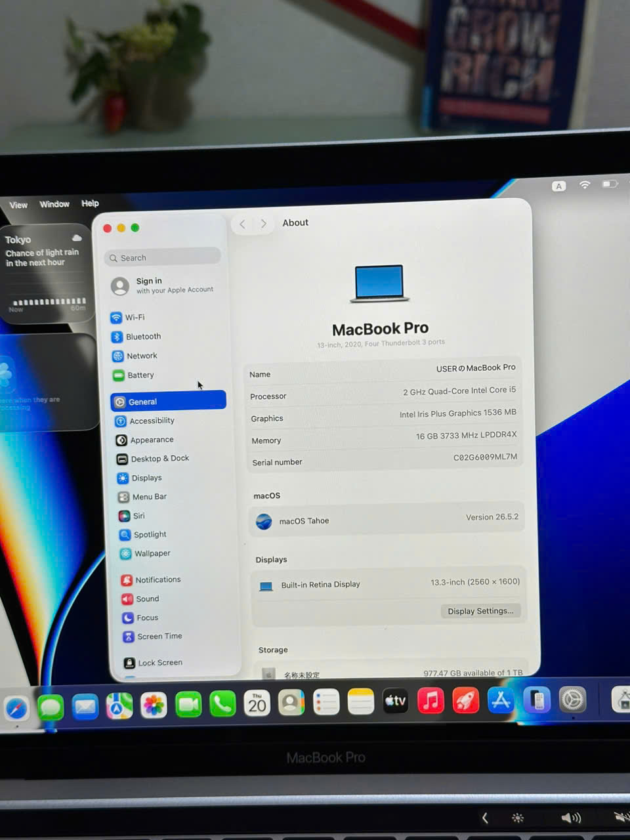
Task: Open Wallpaper settings
Action: click(x=146, y=553)
